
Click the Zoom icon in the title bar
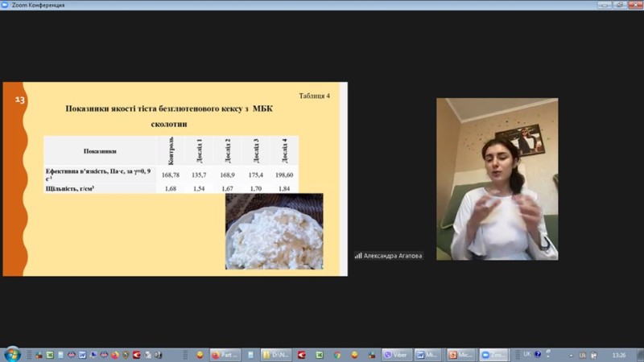[5, 5]
